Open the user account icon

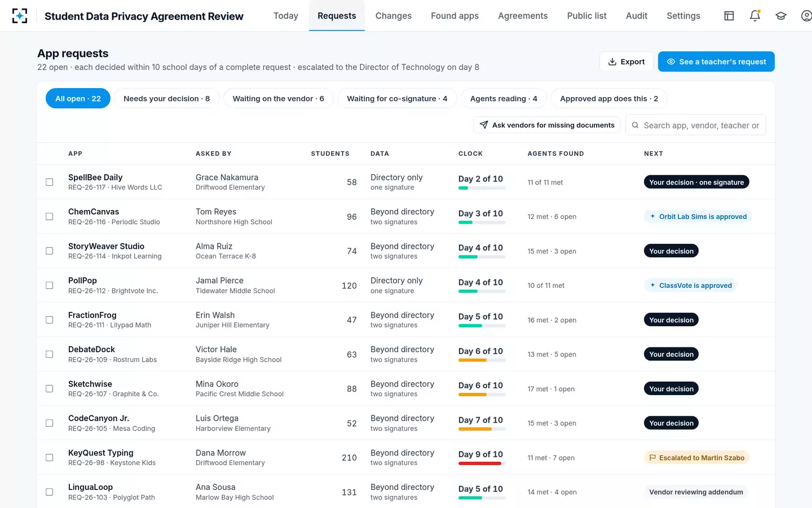click(806, 16)
